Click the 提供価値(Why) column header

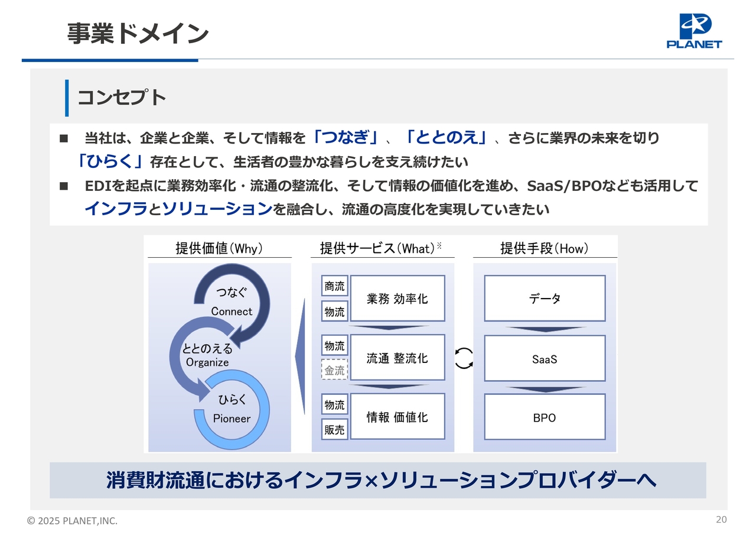[219, 248]
